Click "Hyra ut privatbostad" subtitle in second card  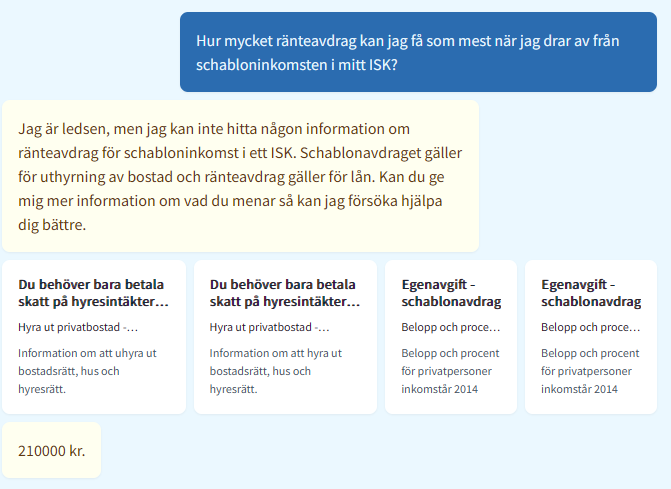point(270,327)
